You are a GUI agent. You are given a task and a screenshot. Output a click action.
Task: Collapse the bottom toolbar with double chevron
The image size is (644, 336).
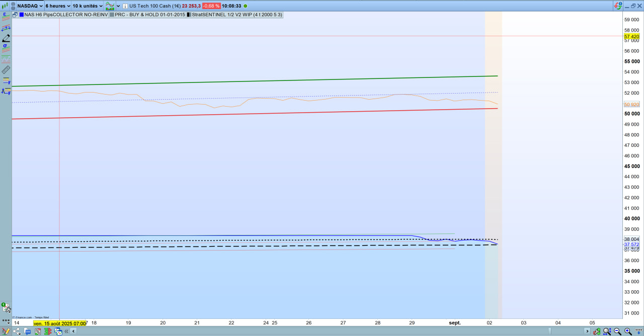pyautogui.click(x=66, y=331)
